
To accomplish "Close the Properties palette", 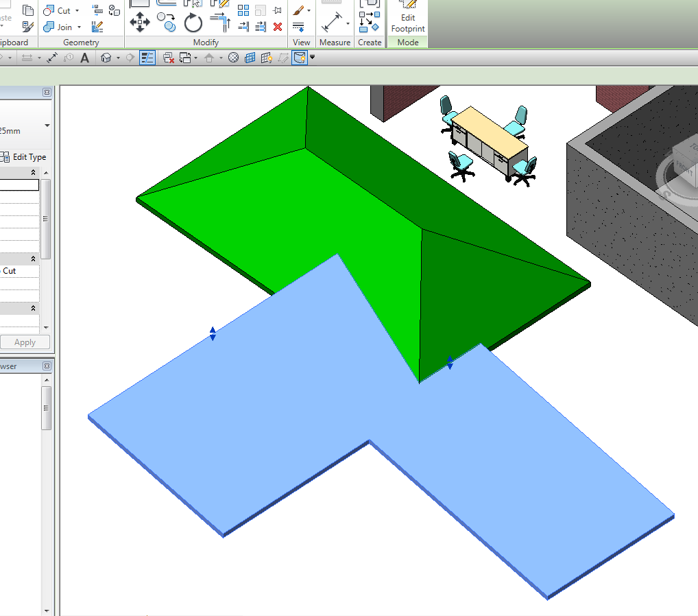I will (x=47, y=92).
